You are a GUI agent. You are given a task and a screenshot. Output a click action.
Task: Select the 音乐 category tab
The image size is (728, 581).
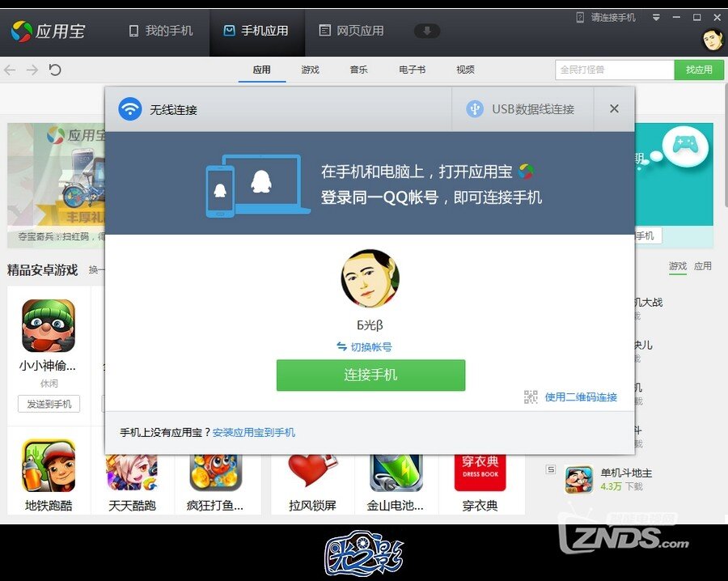(x=358, y=70)
